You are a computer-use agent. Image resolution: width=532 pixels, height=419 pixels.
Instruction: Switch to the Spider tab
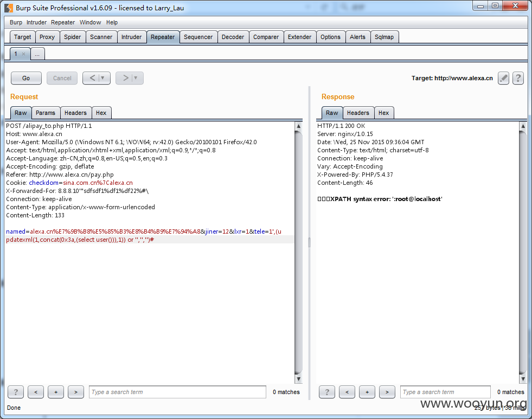[x=73, y=37]
